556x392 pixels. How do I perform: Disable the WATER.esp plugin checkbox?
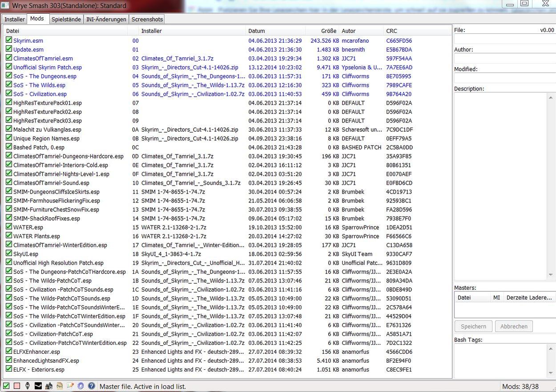(9, 227)
